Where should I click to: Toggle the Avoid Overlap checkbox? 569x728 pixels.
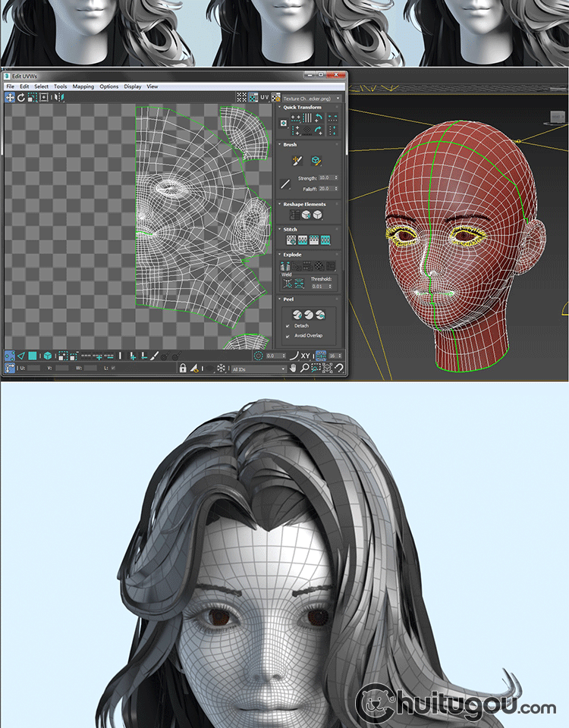[x=288, y=336]
